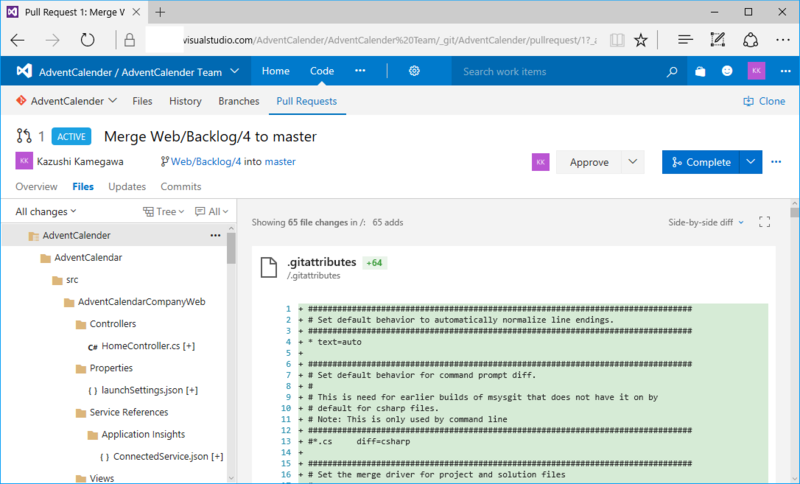Viewport: 800px width, 484px height.
Task: Click the browser back arrow
Action: pyautogui.click(x=17, y=40)
